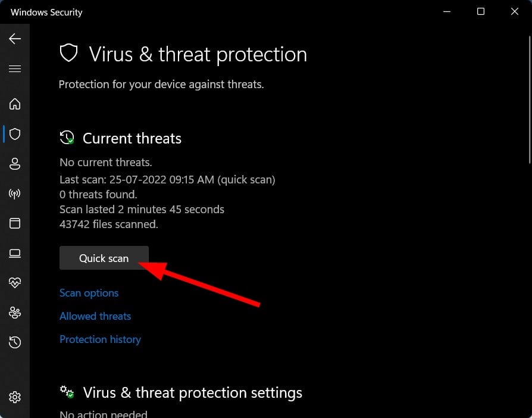The image size is (532, 418).
Task: Minimize the Windows Security window
Action: (447, 11)
